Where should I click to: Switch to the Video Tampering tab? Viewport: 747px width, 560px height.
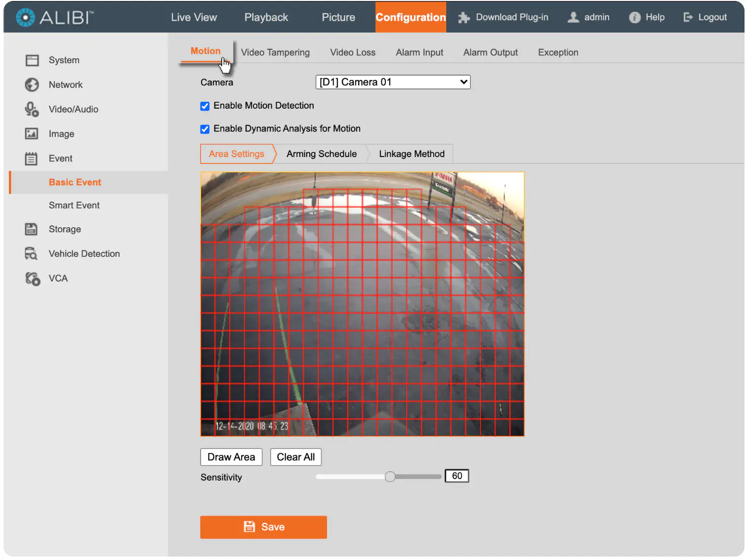(x=275, y=52)
